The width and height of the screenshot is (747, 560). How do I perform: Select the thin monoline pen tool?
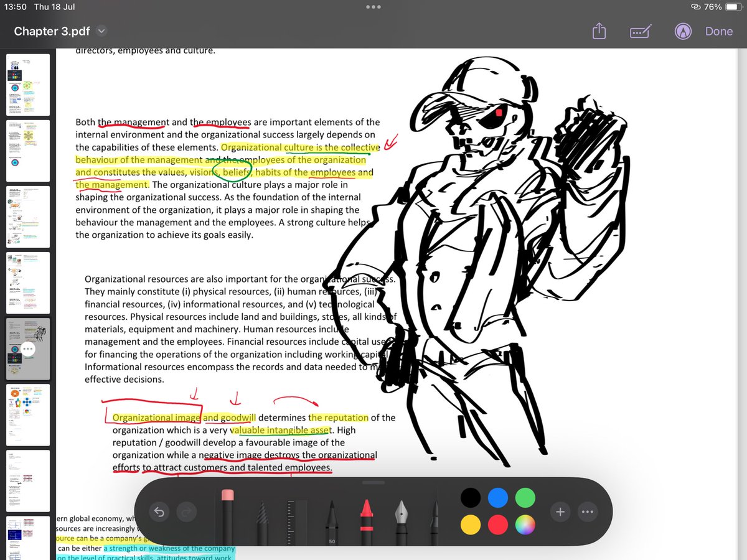[436, 523]
